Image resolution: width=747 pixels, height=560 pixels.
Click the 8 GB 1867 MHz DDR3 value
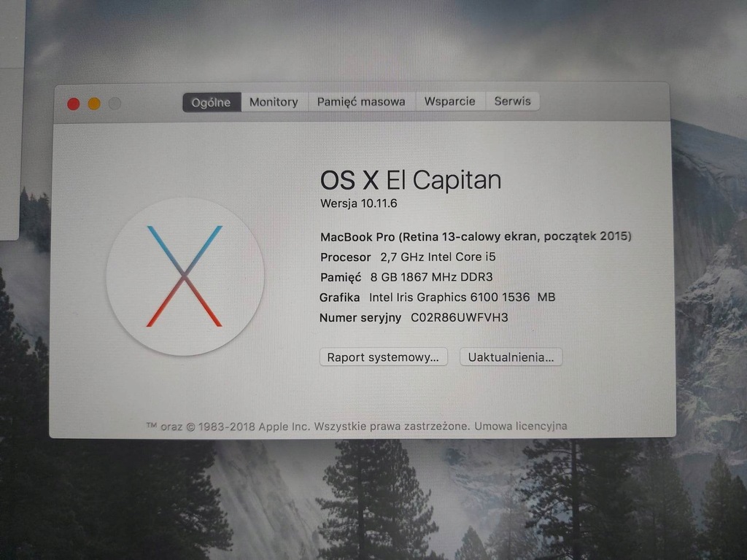click(432, 277)
